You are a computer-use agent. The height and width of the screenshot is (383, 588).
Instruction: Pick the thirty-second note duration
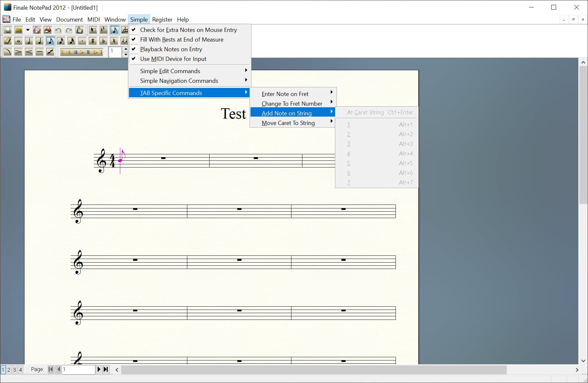tap(72, 41)
